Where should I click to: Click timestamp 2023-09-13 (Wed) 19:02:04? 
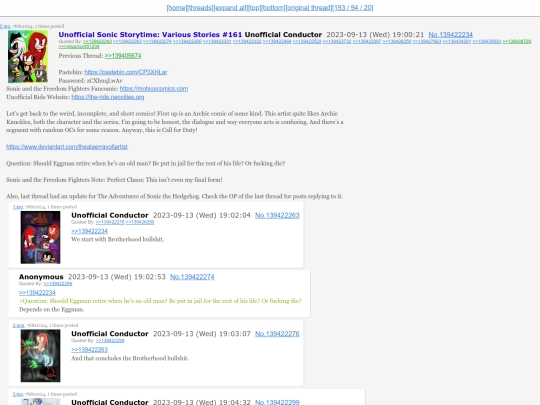[202, 215]
